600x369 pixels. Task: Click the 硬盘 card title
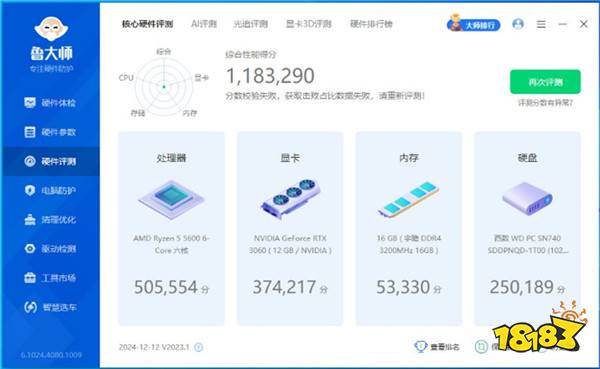pyautogui.click(x=527, y=158)
